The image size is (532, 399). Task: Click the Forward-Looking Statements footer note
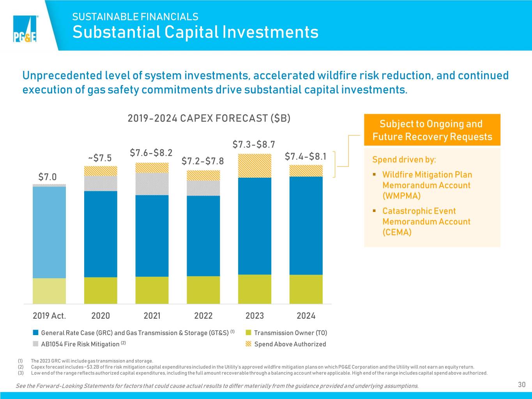(x=217, y=386)
